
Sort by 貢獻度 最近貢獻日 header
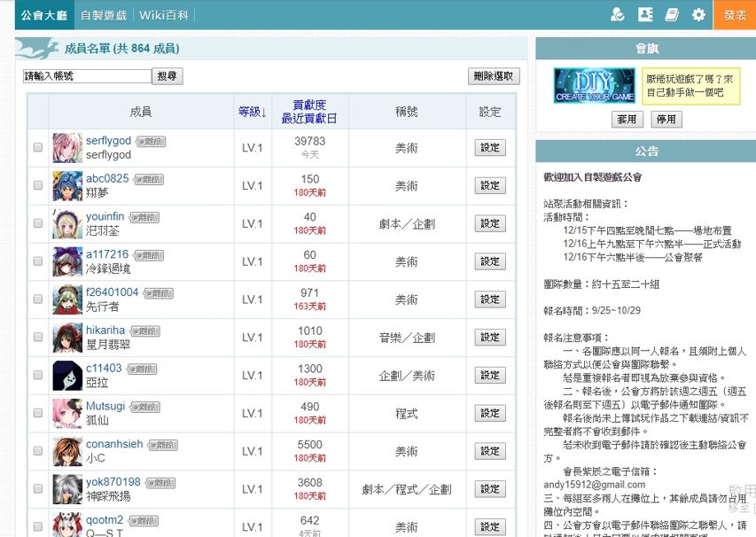coord(309,112)
